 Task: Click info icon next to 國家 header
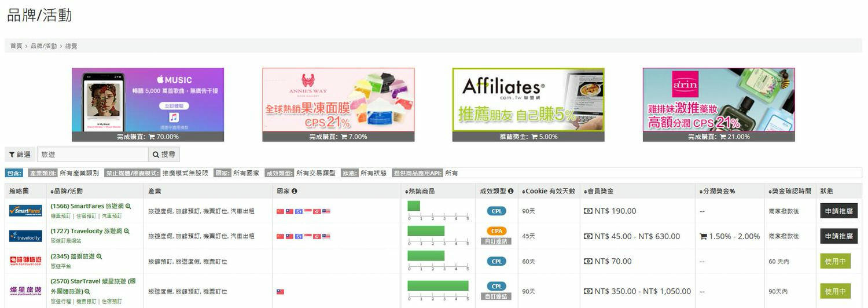coord(295,191)
